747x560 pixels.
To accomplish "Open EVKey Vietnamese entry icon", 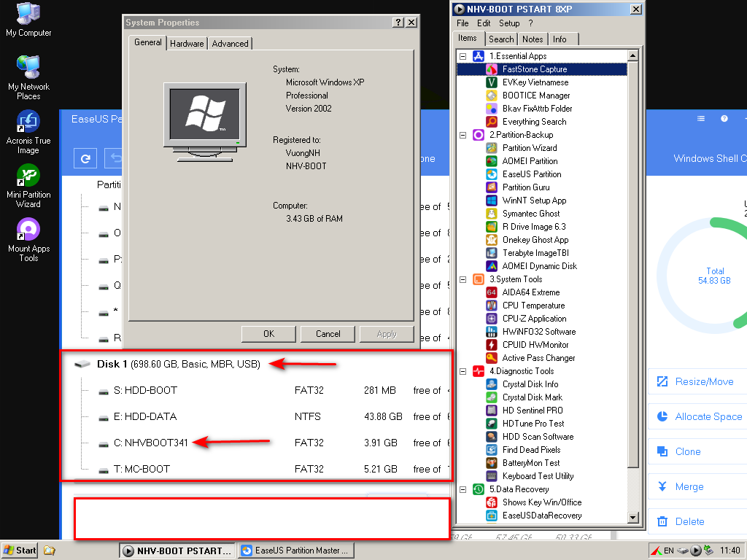I will pos(492,82).
